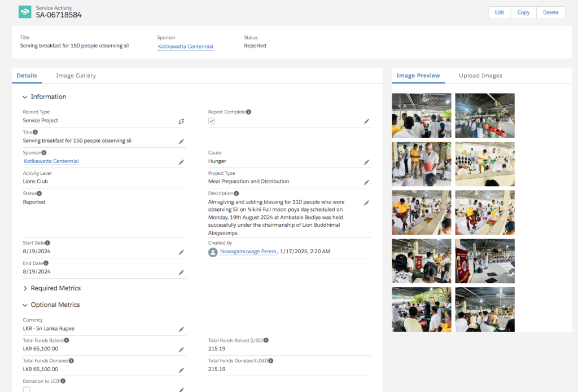Edit the Title field pencil icon
Viewport: 578px width, 392px height.
click(181, 142)
